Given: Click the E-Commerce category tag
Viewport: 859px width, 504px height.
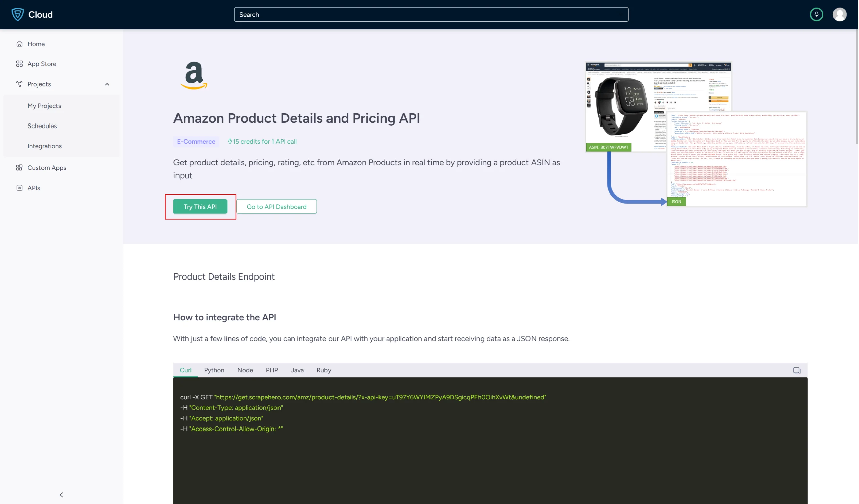Looking at the screenshot, I should (196, 141).
